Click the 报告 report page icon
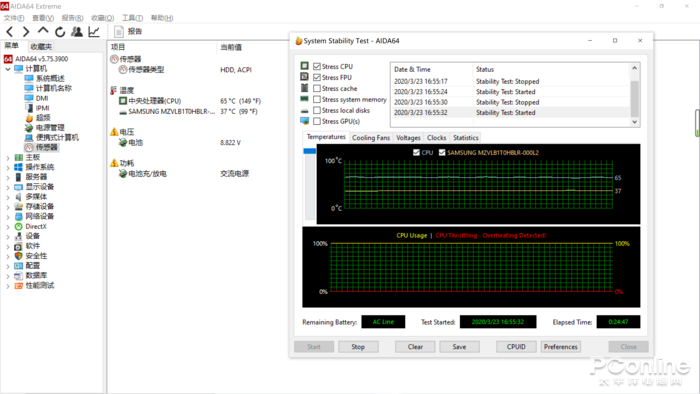Viewport: 700px width, 394px height. pos(119,32)
